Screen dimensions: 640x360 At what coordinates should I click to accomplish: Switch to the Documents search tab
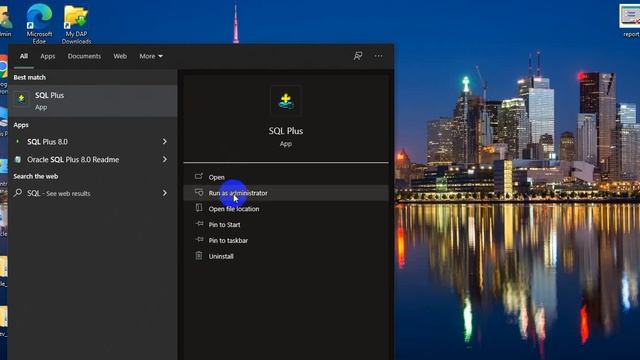[x=84, y=56]
